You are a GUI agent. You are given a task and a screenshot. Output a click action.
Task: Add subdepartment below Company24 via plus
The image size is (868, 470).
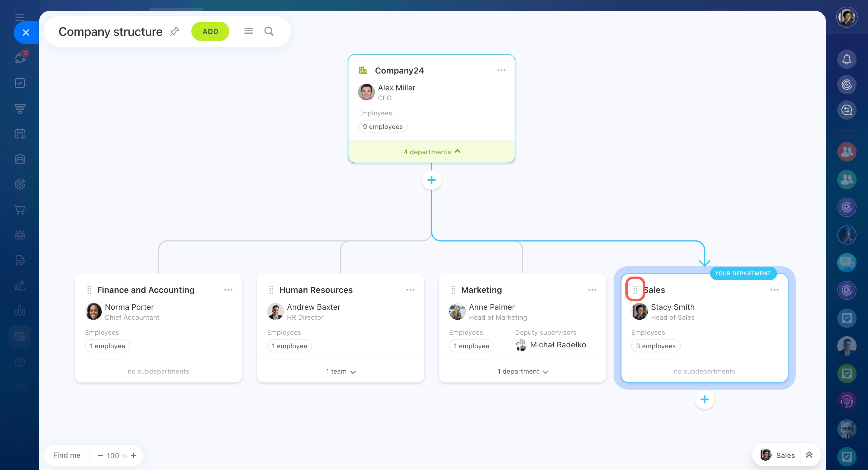coord(431,180)
